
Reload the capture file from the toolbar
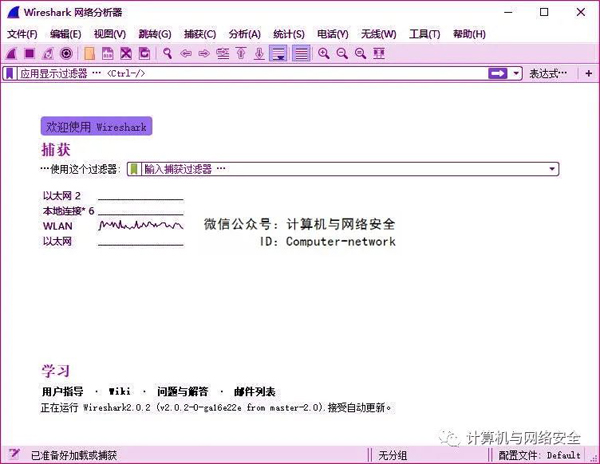[x=144, y=53]
